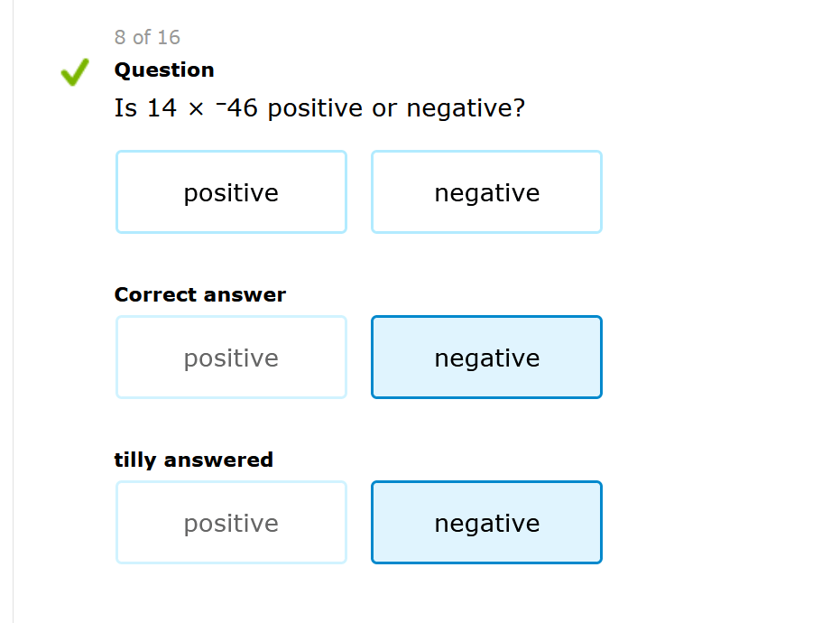Click the multiplication sign in the question
This screenshot has height=623, width=840.
click(x=196, y=110)
